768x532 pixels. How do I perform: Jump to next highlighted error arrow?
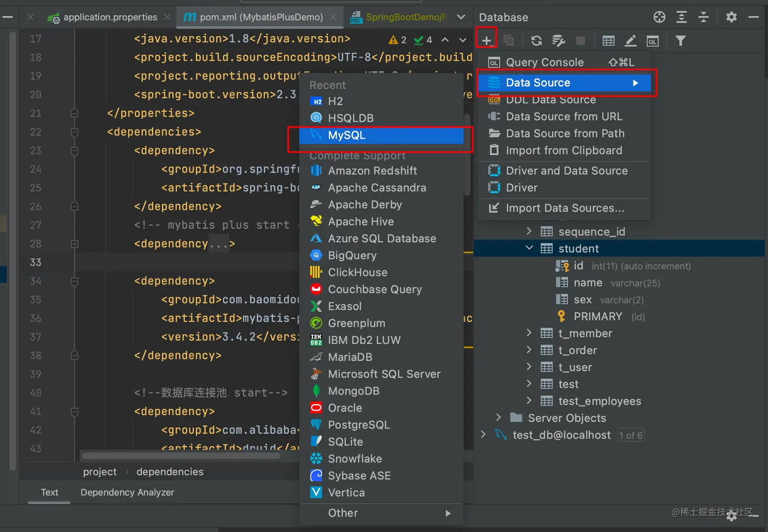tap(463, 40)
